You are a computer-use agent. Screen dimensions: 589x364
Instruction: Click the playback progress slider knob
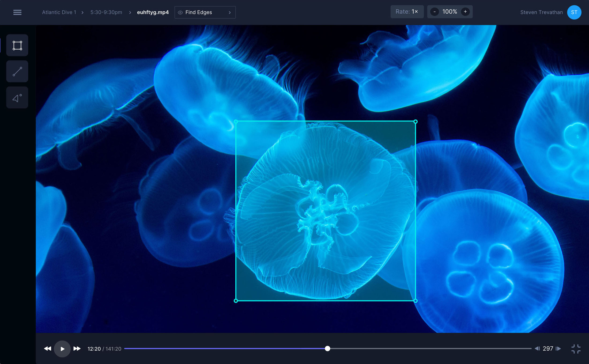click(x=327, y=348)
